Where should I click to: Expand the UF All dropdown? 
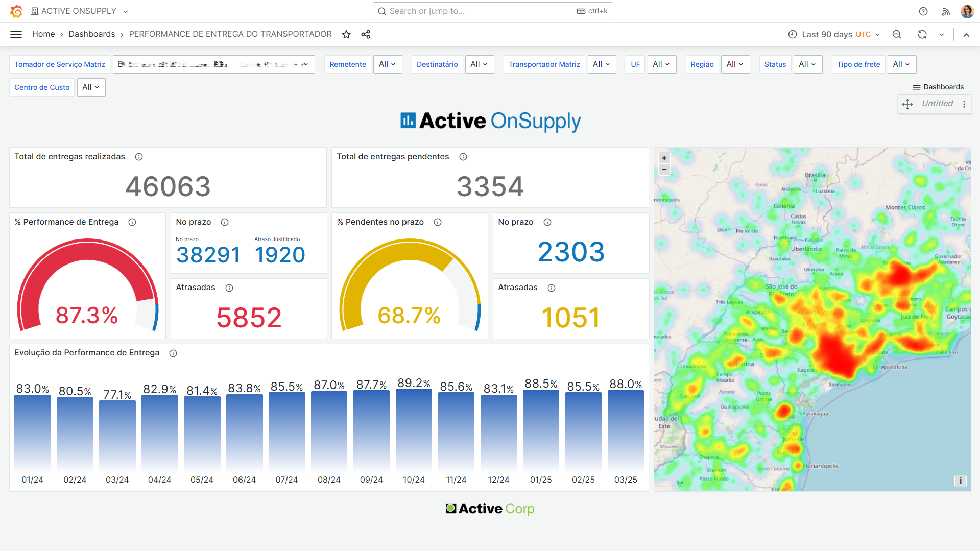click(662, 64)
